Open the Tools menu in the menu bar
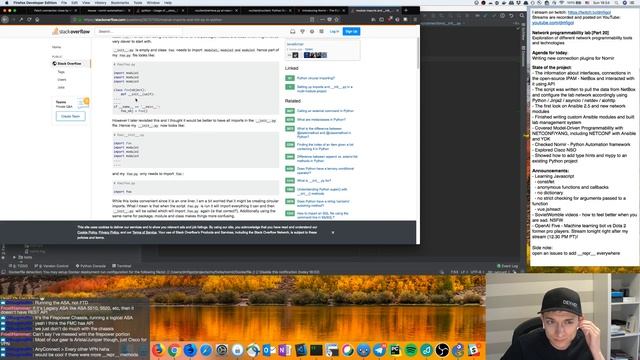 pos(138,2)
